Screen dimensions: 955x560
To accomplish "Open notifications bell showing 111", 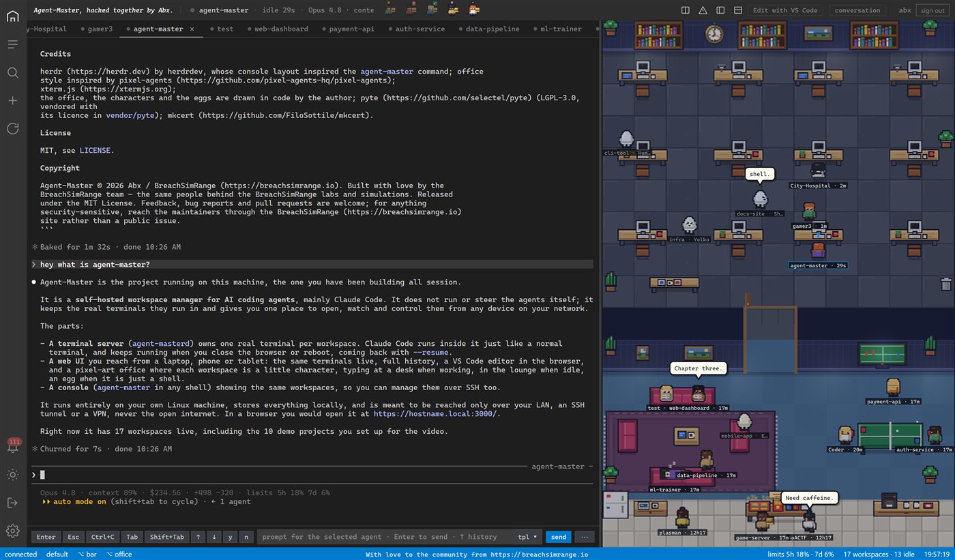I will [13, 446].
